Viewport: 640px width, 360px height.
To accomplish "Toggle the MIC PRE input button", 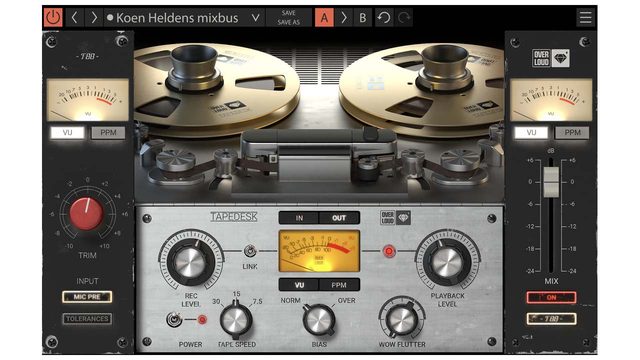I will click(87, 297).
